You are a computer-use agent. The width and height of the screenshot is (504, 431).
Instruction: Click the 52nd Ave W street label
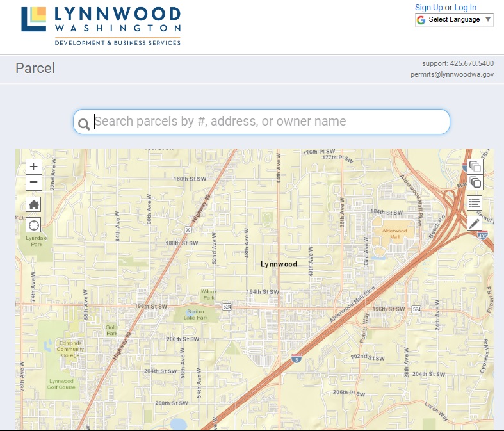coord(215,248)
